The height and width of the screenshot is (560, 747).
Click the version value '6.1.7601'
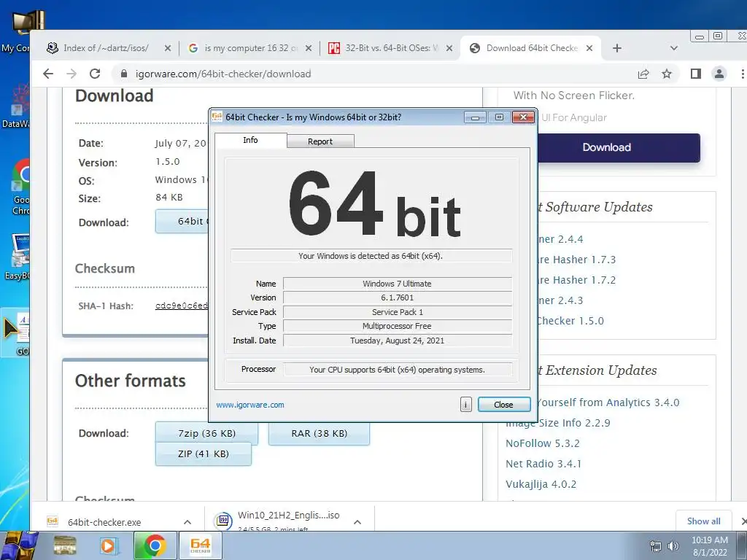point(398,297)
